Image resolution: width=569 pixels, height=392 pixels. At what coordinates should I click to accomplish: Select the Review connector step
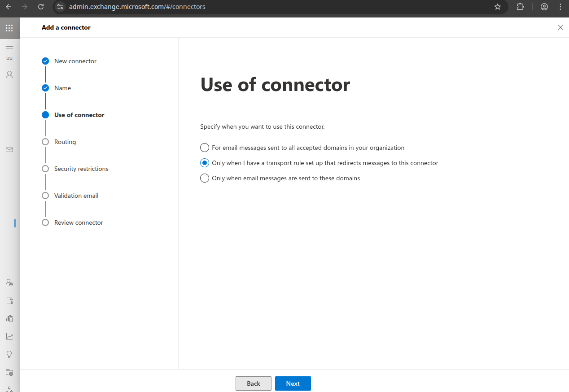pos(73,222)
